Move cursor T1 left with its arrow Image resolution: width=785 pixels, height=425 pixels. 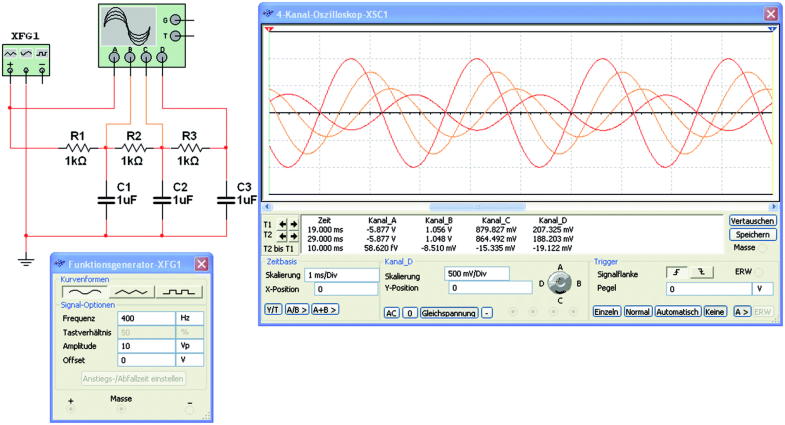(x=283, y=225)
